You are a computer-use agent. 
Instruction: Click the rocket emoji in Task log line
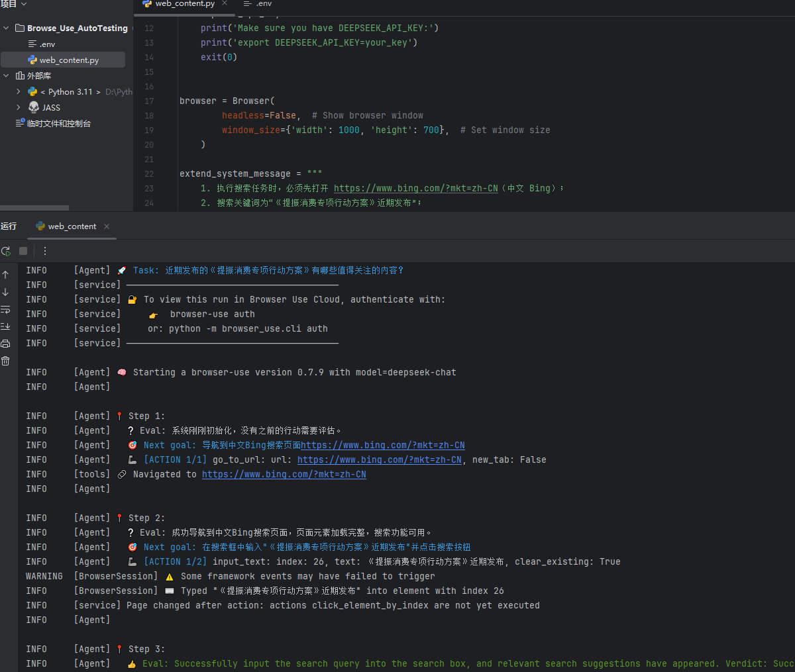click(x=121, y=271)
